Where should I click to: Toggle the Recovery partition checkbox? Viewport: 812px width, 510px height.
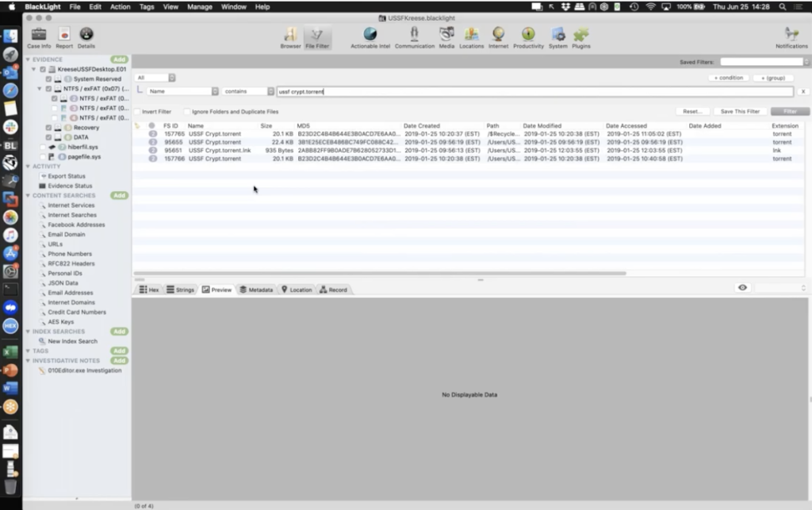[48, 128]
